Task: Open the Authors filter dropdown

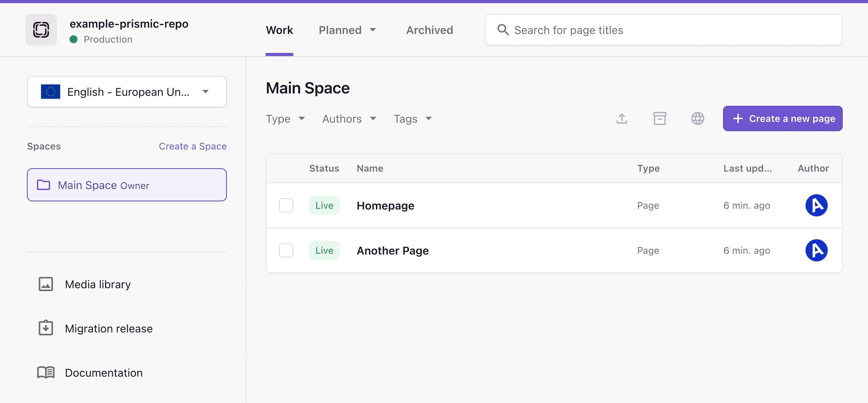Action: (x=349, y=118)
